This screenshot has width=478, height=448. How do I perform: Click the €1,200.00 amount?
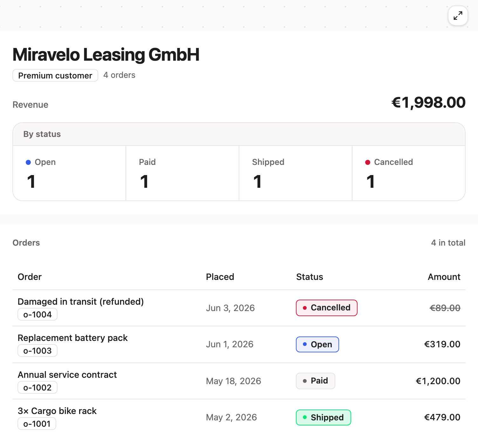438,381
